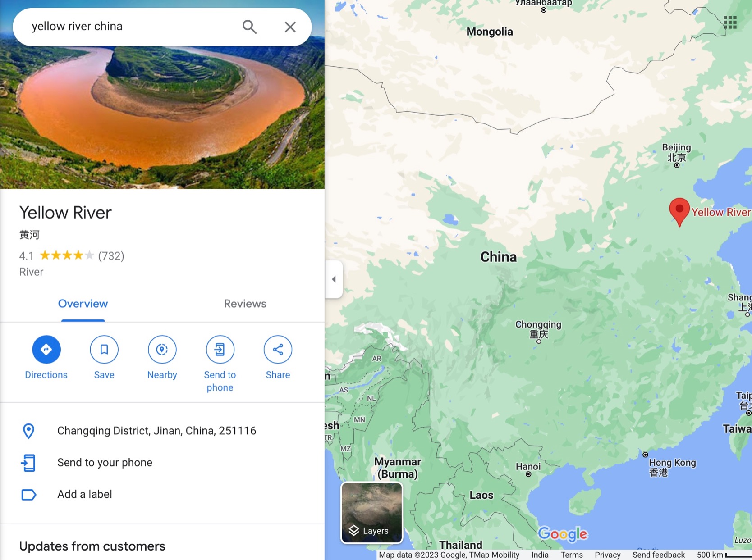
Task: Share the Yellow River location
Action: pos(278,350)
